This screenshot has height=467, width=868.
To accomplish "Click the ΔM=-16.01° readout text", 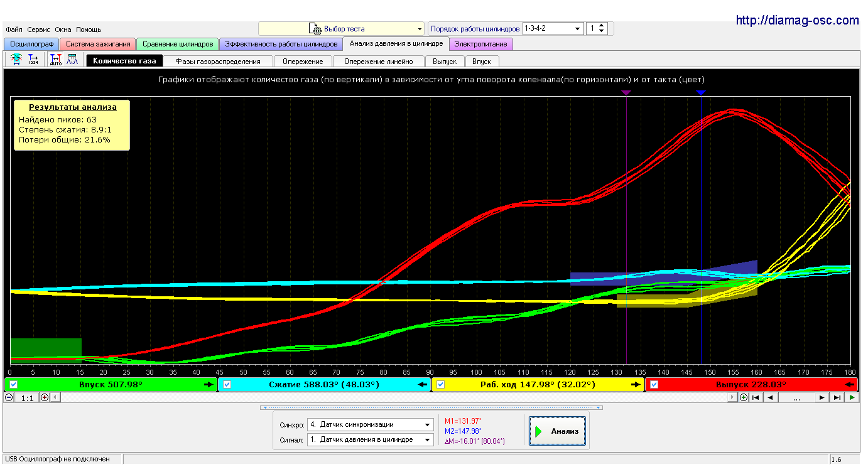I will [x=474, y=441].
